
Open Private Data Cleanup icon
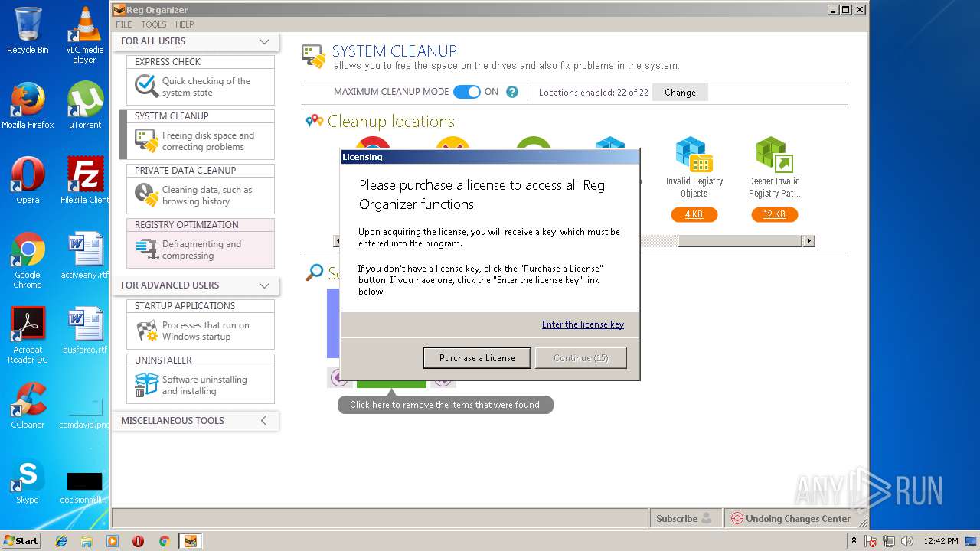(145, 195)
